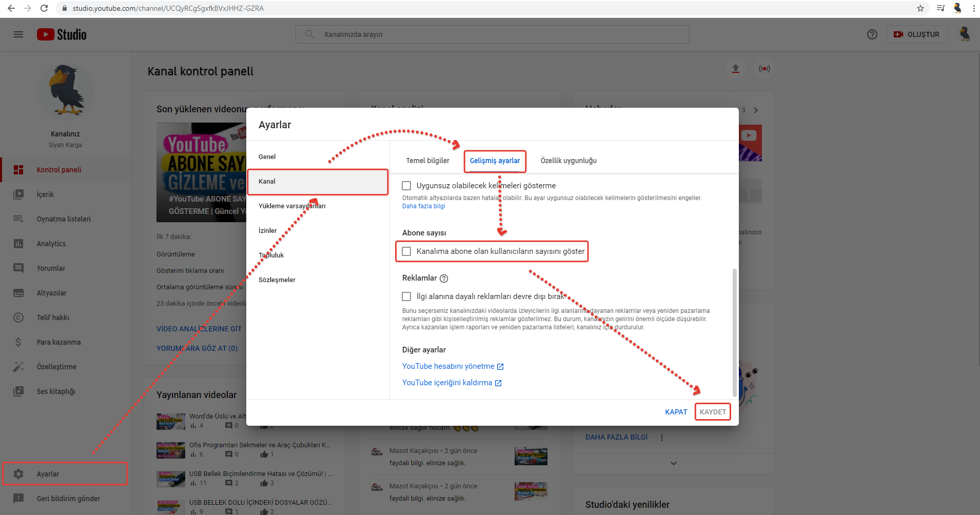Expand the news card down chevron
Viewport: 980px width, 515px height.
[x=674, y=463]
